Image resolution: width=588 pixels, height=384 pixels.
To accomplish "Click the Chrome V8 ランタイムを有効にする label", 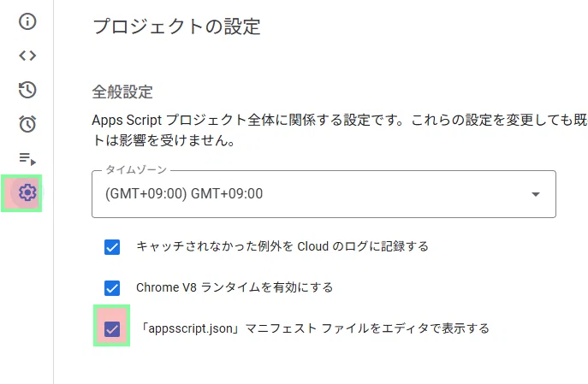I will (x=235, y=287).
